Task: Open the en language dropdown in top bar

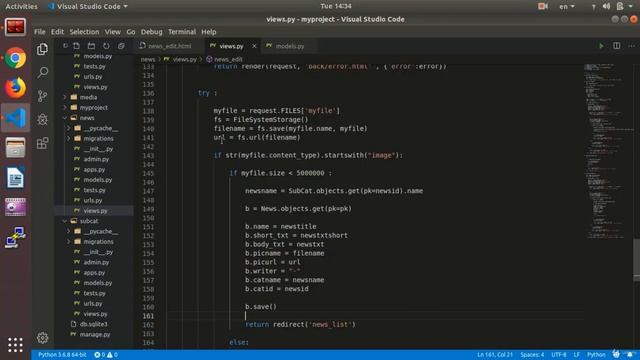Action: [567, 6]
